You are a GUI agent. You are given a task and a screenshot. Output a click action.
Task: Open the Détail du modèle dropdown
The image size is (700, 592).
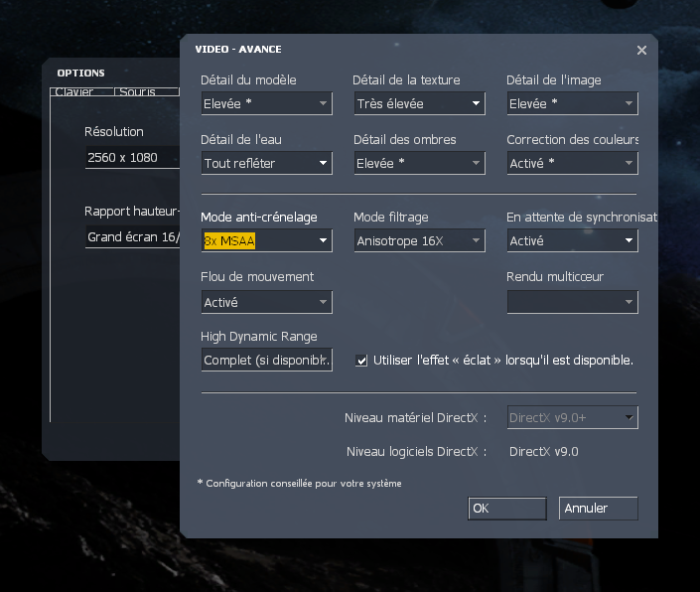point(266,103)
